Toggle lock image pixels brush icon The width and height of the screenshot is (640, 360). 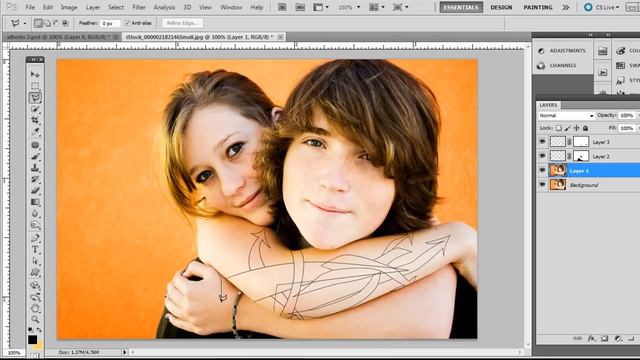(x=567, y=128)
